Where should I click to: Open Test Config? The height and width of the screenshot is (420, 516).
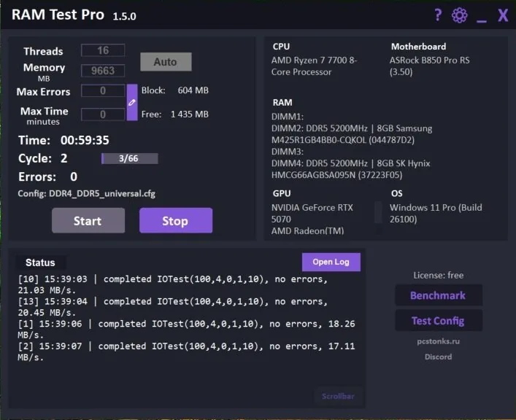(439, 320)
